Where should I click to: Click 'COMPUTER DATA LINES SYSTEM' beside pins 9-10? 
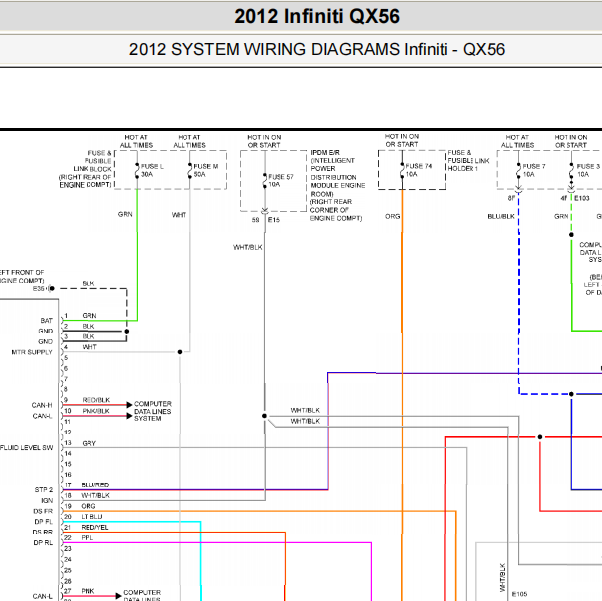(x=153, y=411)
